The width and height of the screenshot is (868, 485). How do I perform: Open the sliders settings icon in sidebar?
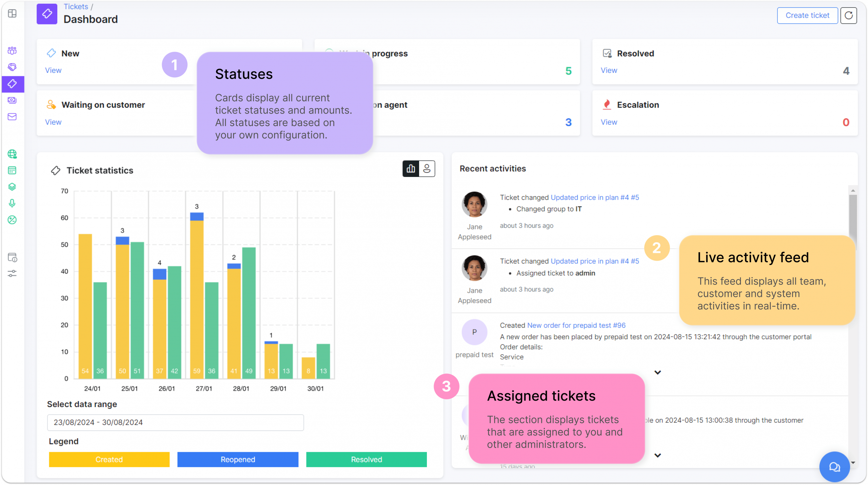click(x=12, y=274)
